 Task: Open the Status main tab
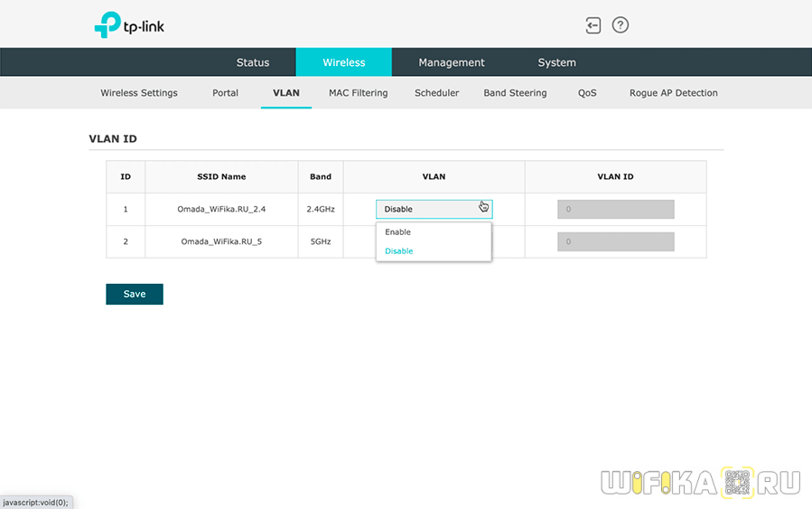click(x=253, y=62)
